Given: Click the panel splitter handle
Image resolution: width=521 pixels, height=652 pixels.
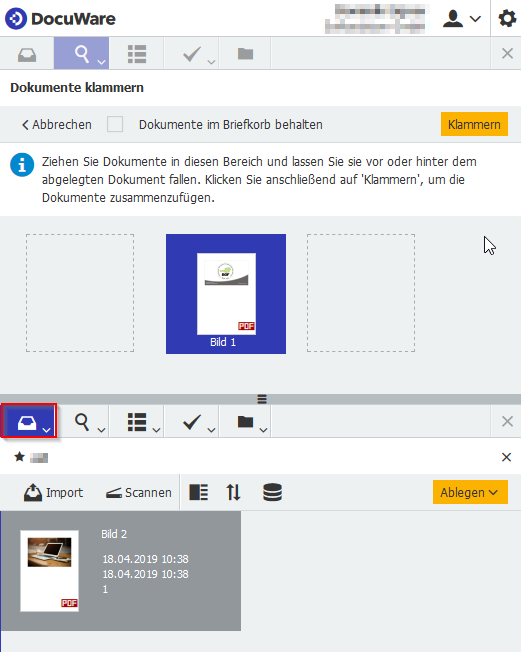Looking at the screenshot, I should [262, 399].
